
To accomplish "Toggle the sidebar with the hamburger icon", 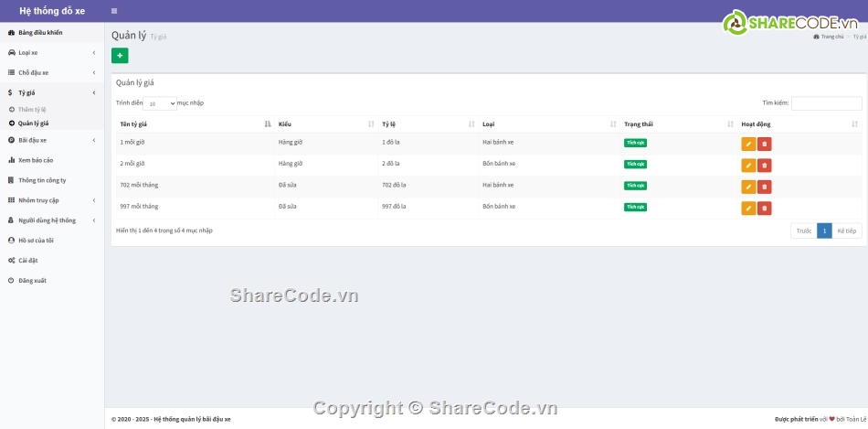I will pyautogui.click(x=114, y=11).
